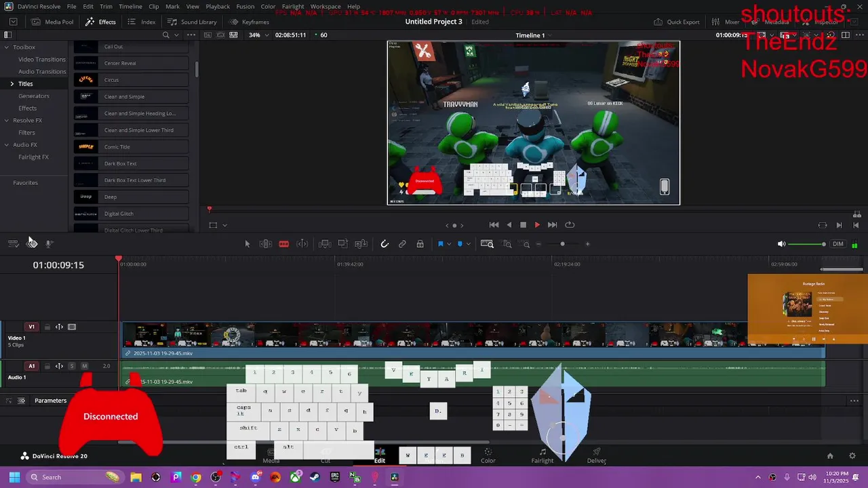
Task: Collapse the Toolbox tree section
Action: 6,47
